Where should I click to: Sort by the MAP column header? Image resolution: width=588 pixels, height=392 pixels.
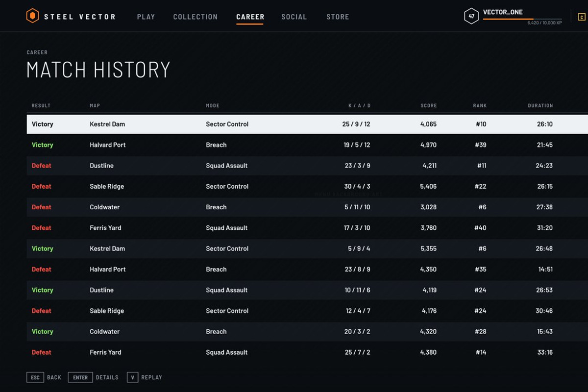(95, 105)
